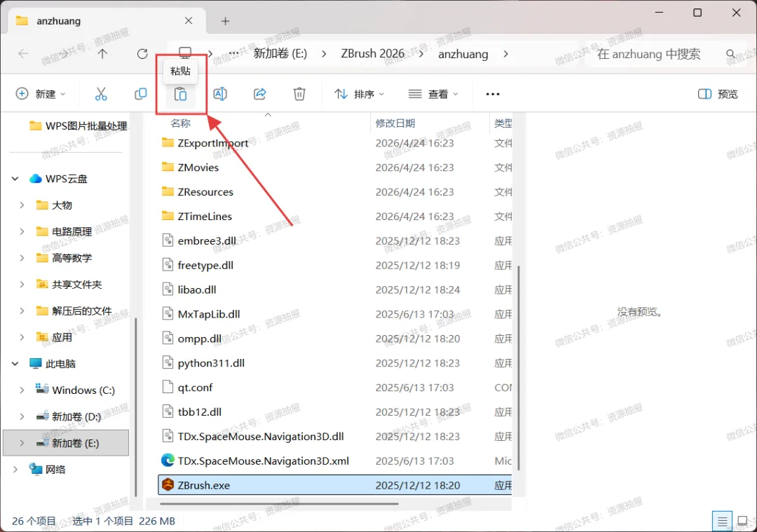Expand the chevron after anzhuang in address bar
This screenshot has width=757, height=532.
coord(505,53)
